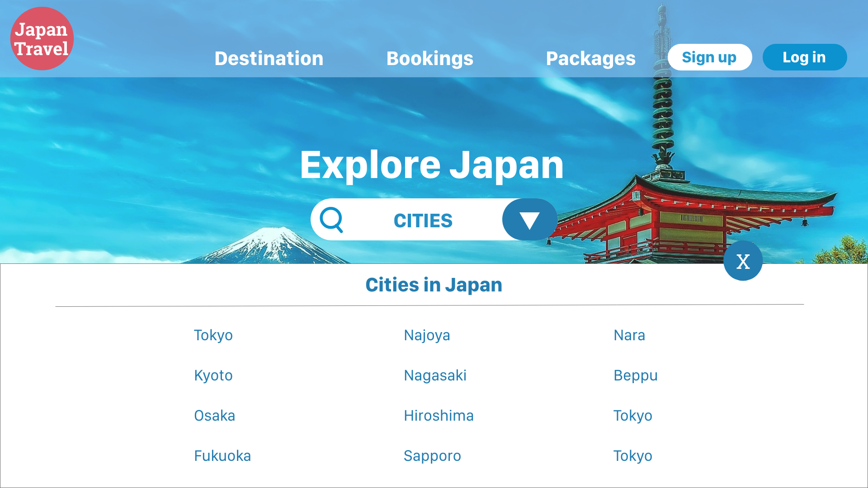Open the Packages menu
The width and height of the screenshot is (868, 488).
tap(590, 58)
